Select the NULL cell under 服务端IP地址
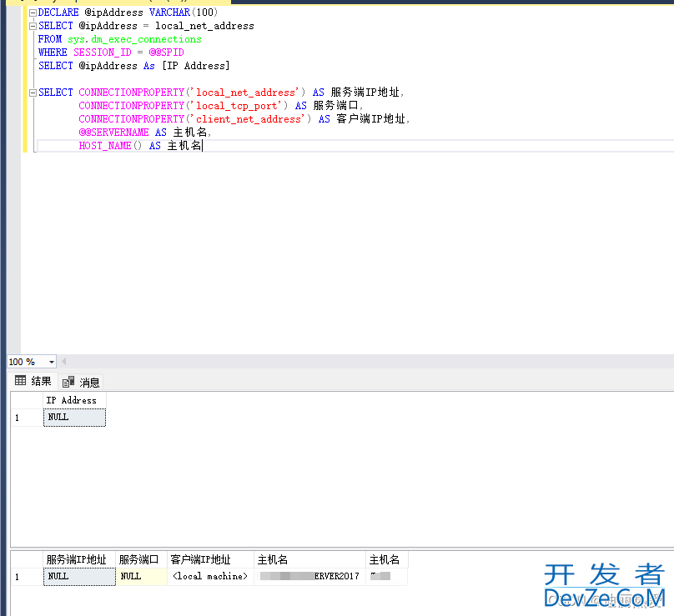The width and height of the screenshot is (674, 616). (x=79, y=577)
